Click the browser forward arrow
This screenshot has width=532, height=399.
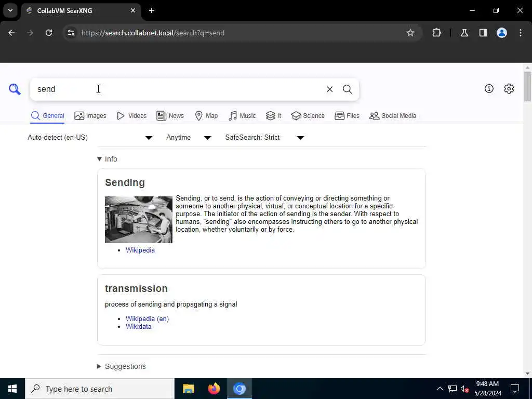(x=30, y=33)
